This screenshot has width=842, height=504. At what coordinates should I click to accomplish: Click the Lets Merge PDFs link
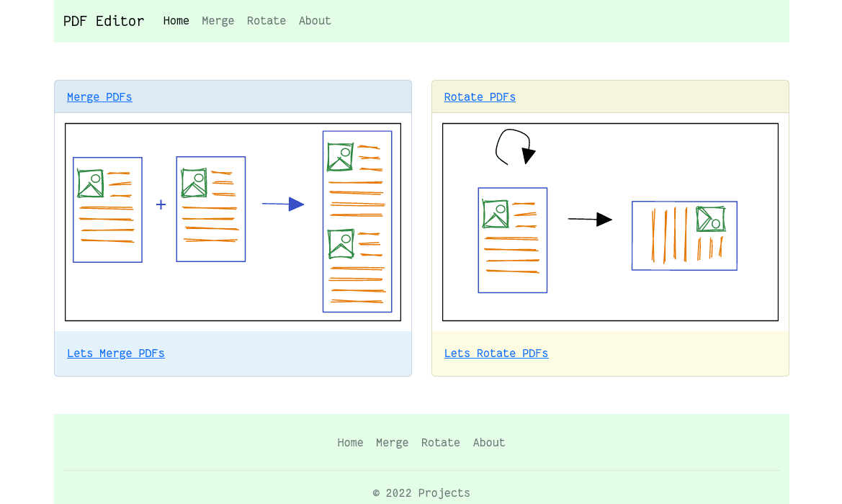tap(115, 354)
